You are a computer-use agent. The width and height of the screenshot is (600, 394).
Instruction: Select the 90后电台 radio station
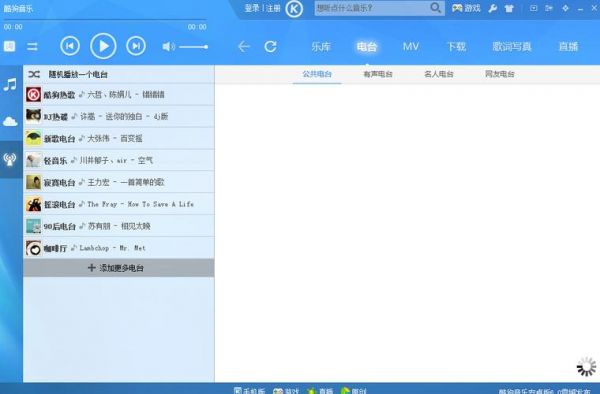coord(119,226)
